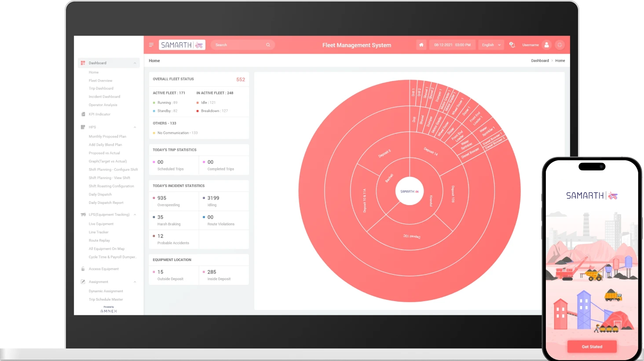The image size is (644, 361).
Task: Open Add Daily Blend Plan
Action: point(106,145)
